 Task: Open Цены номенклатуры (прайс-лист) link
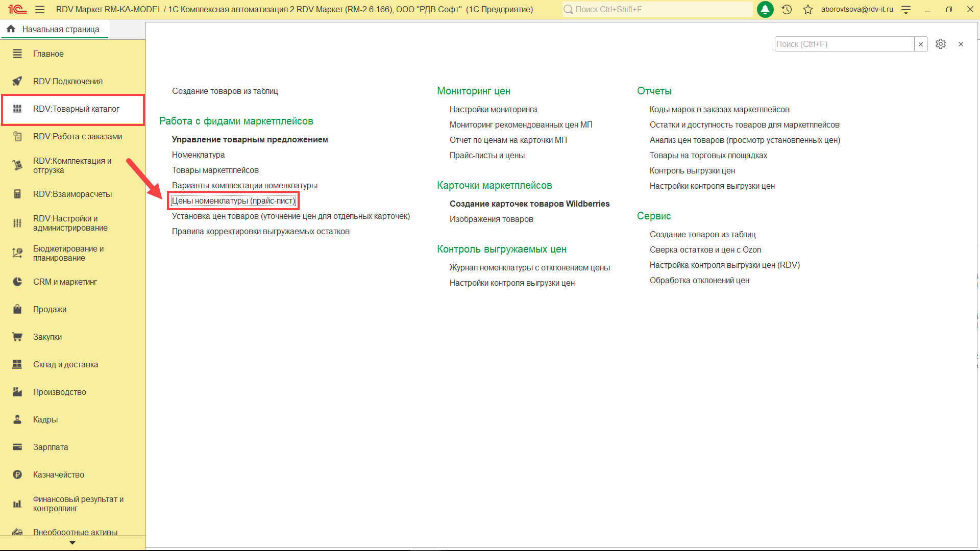click(x=233, y=201)
